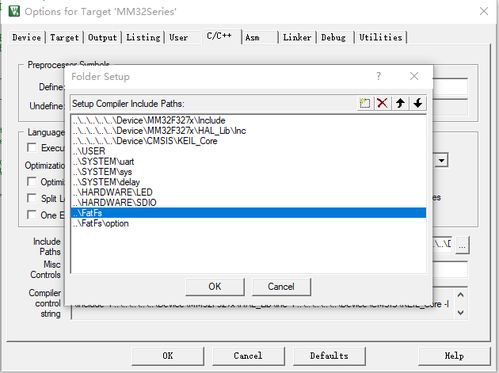Close the Folder Setup dialog
The width and height of the screenshot is (499, 373).
pos(414,76)
